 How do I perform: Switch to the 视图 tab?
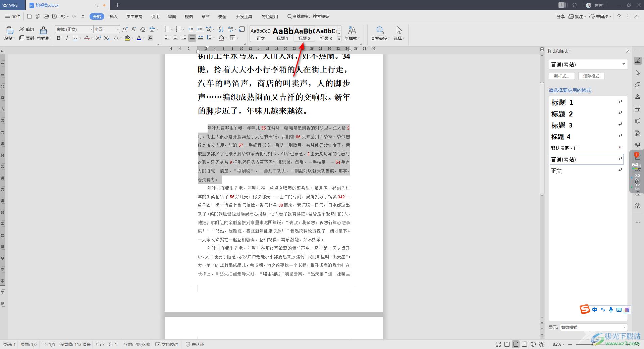pyautogui.click(x=189, y=16)
